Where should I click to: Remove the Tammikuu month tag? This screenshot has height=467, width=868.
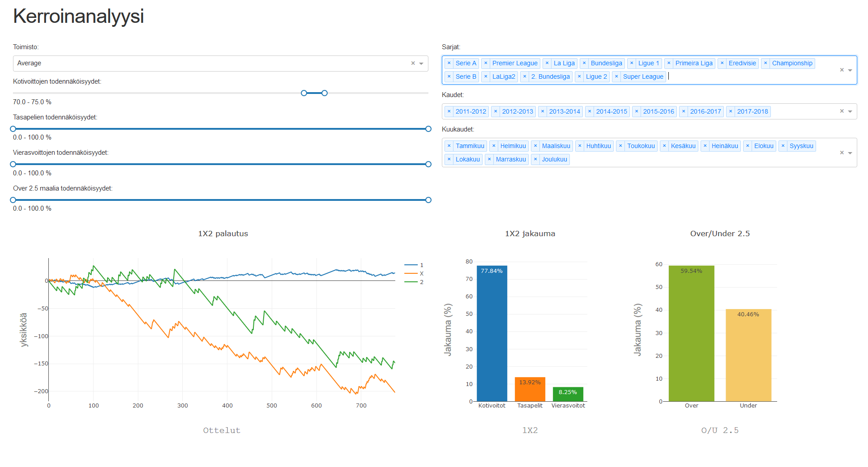[x=449, y=146]
